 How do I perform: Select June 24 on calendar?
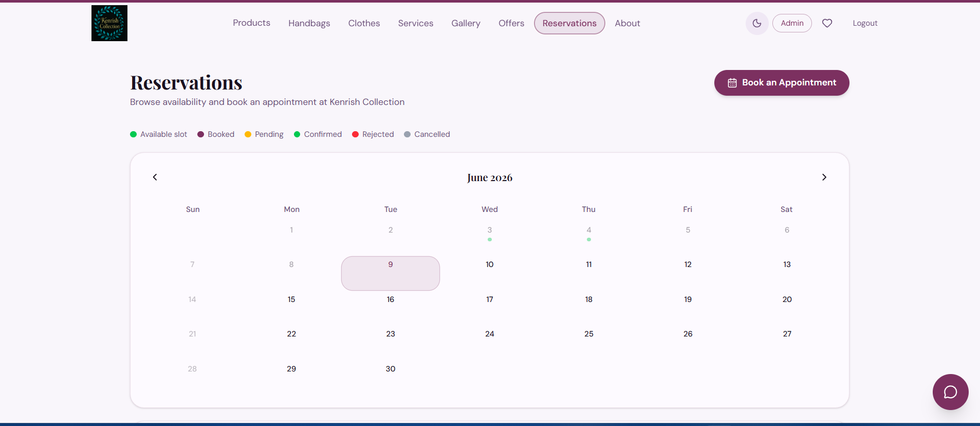(490, 343)
